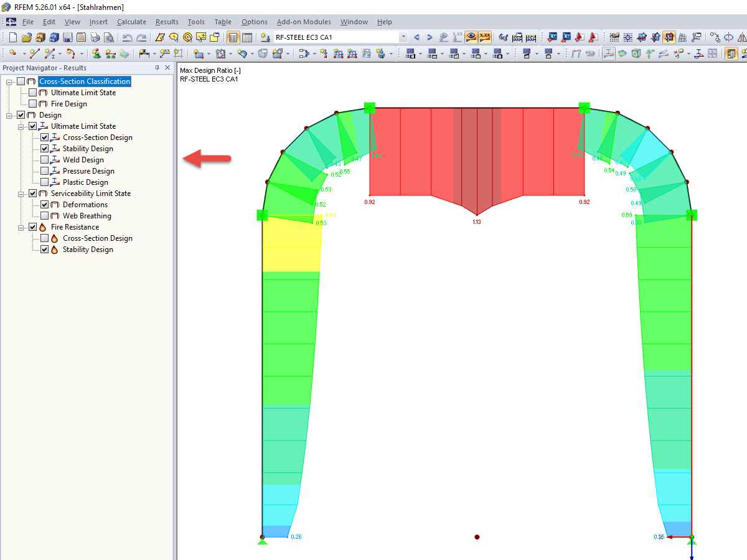Image resolution: width=747 pixels, height=560 pixels.
Task: Open the Results menu
Action: pyautogui.click(x=167, y=22)
